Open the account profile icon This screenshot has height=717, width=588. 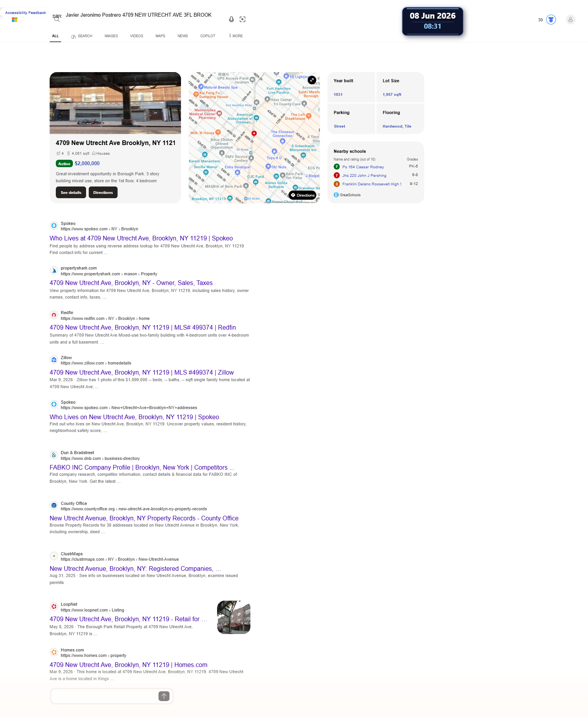(570, 20)
